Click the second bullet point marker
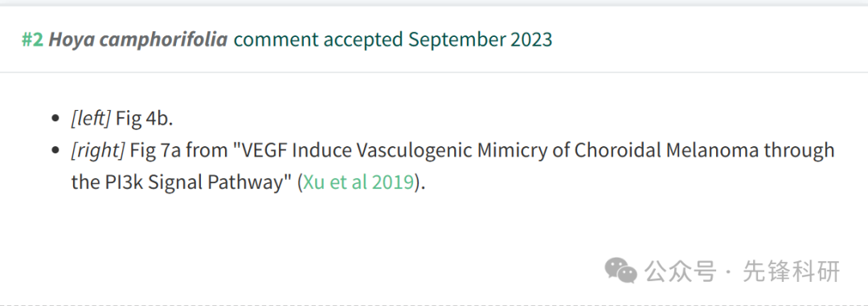868x306 pixels. tap(55, 151)
